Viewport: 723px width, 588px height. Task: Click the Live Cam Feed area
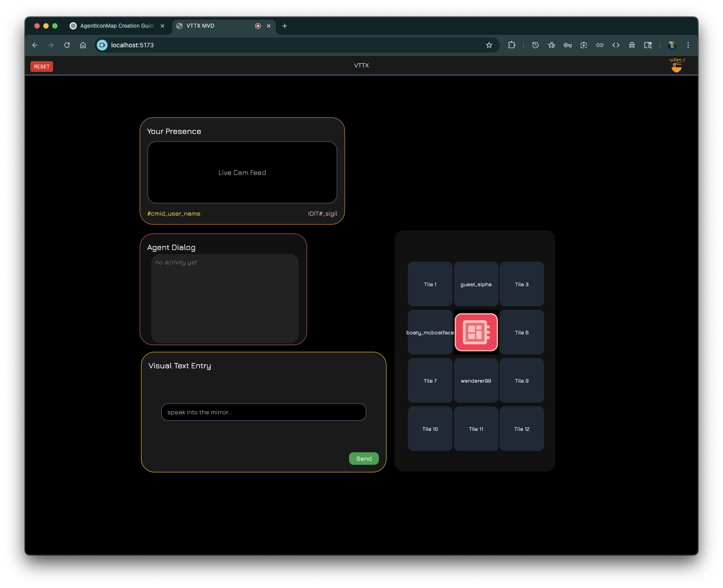(x=242, y=172)
